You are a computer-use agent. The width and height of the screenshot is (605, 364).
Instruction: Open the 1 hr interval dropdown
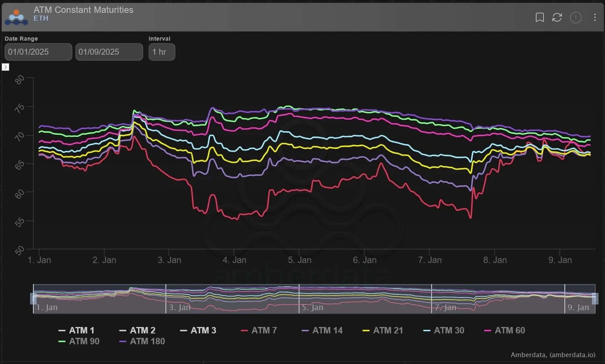point(162,52)
